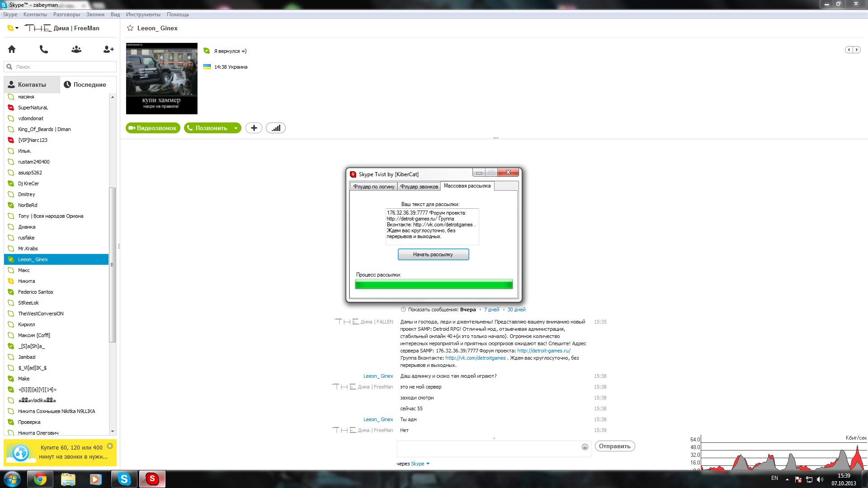Click the create group icon
This screenshot has height=488, width=868.
76,49
